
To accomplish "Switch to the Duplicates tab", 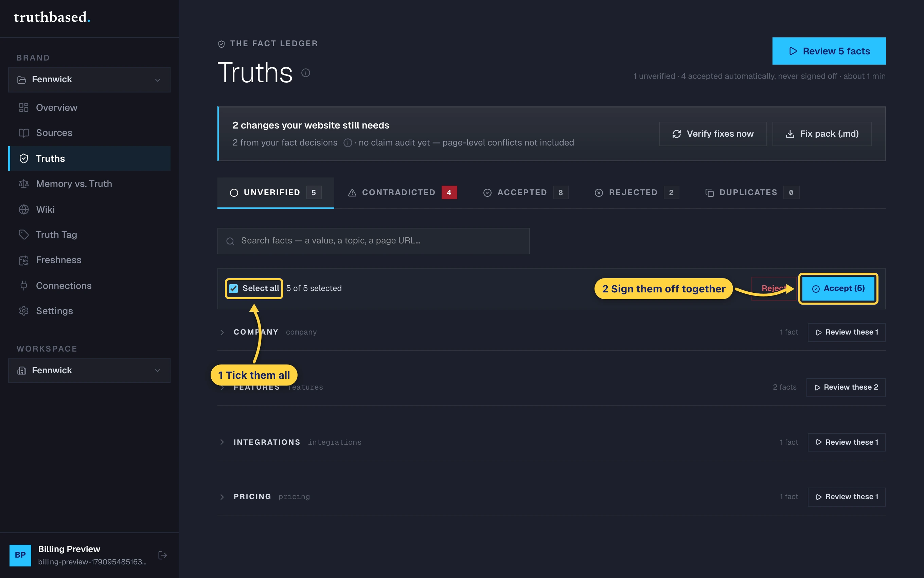I will point(752,192).
